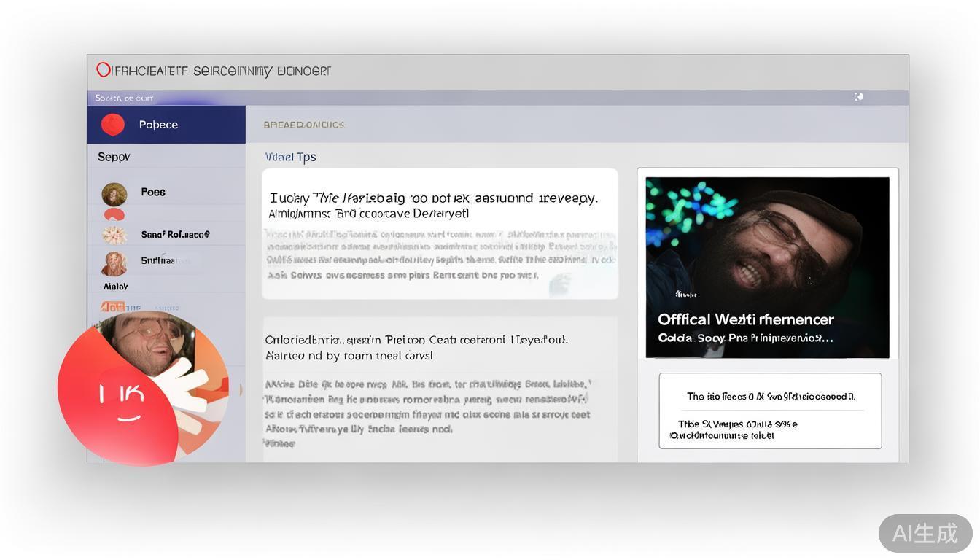Viewport: 980px width, 560px height.
Task: Open the Snfliraa contact avatar
Action: [x=114, y=262]
